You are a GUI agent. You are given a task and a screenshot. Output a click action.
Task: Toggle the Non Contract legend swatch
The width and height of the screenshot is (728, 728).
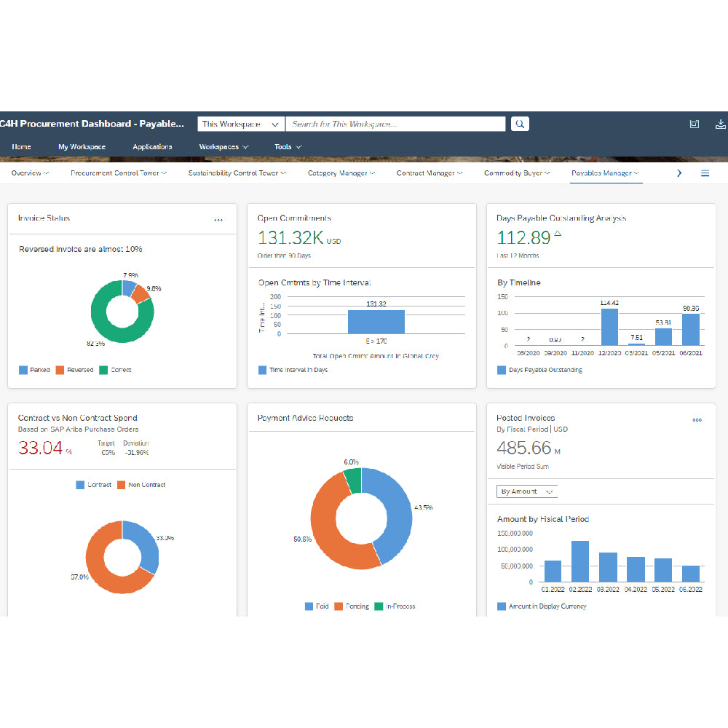121,485
